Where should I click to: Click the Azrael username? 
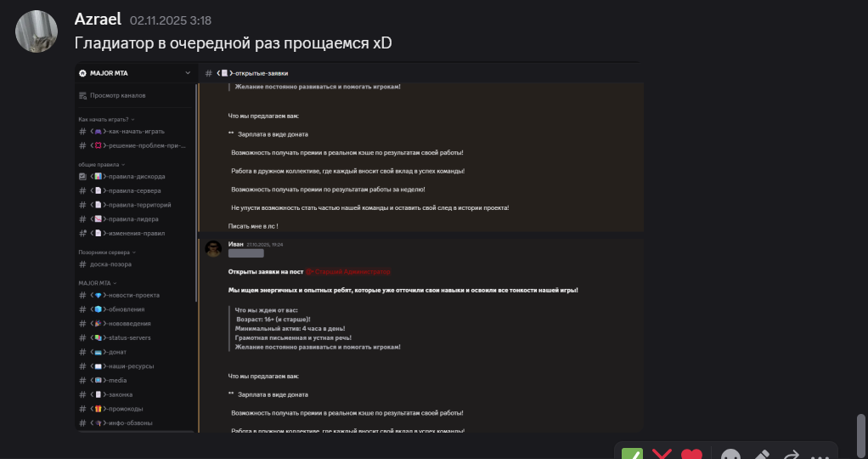(x=98, y=19)
